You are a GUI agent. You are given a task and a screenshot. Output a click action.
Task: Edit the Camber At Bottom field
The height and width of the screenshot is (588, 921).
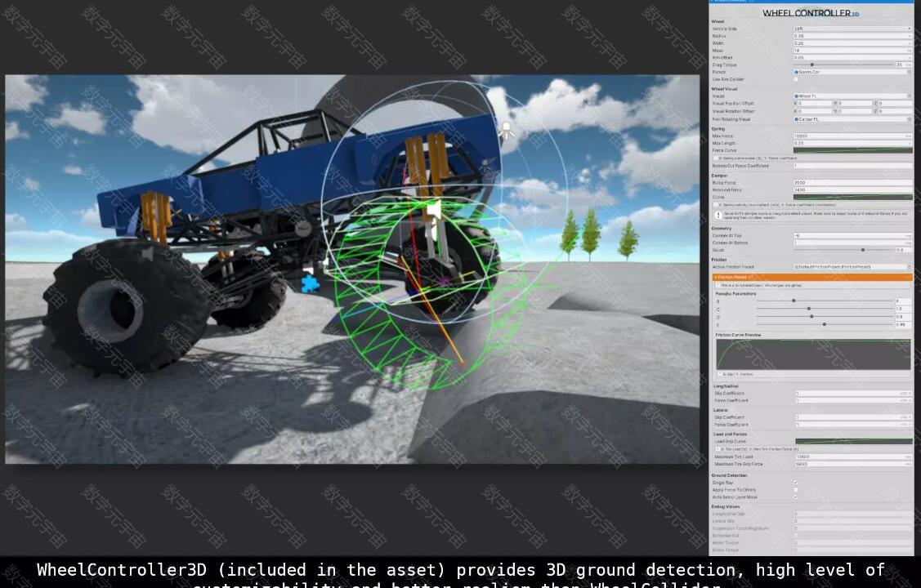point(852,243)
